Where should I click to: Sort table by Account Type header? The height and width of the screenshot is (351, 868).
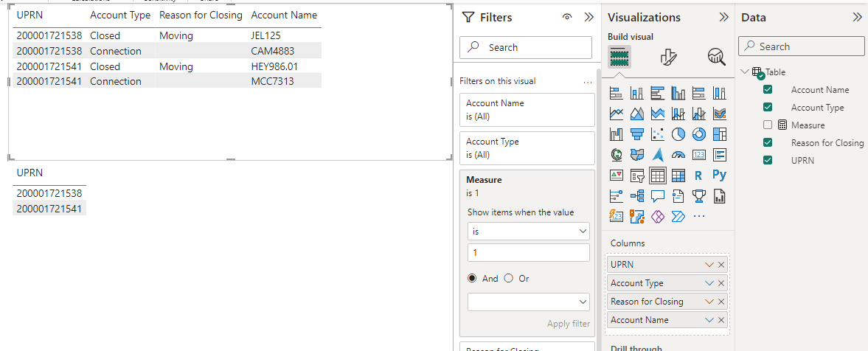(x=120, y=15)
